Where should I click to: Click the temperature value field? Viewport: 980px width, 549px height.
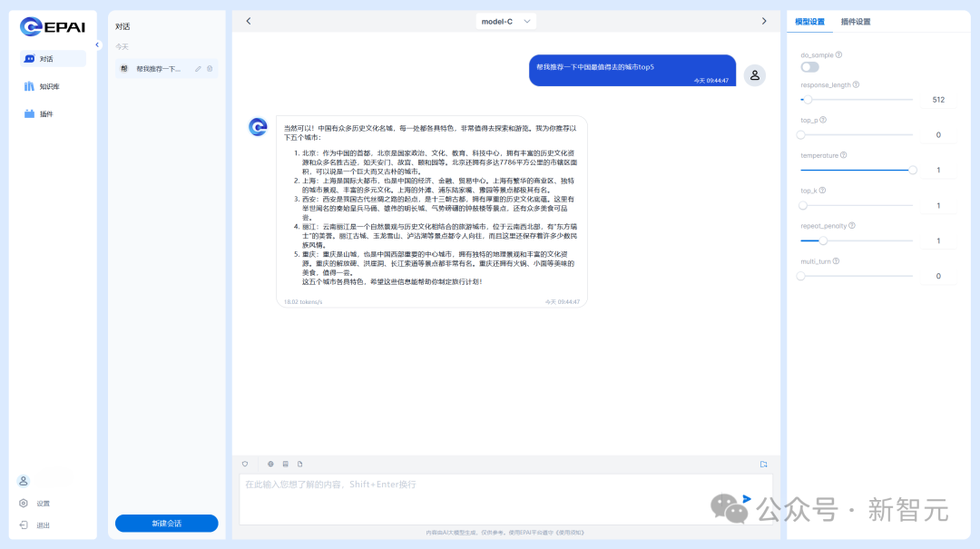coord(938,170)
